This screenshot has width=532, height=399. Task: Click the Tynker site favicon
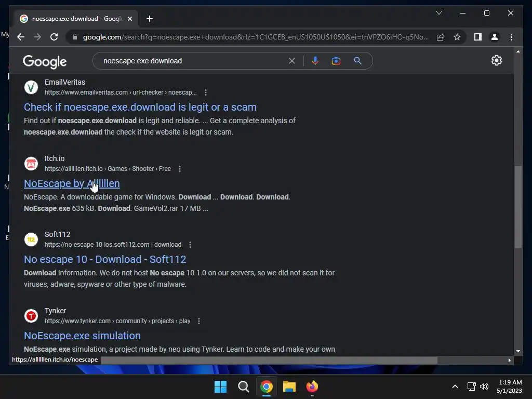31,316
